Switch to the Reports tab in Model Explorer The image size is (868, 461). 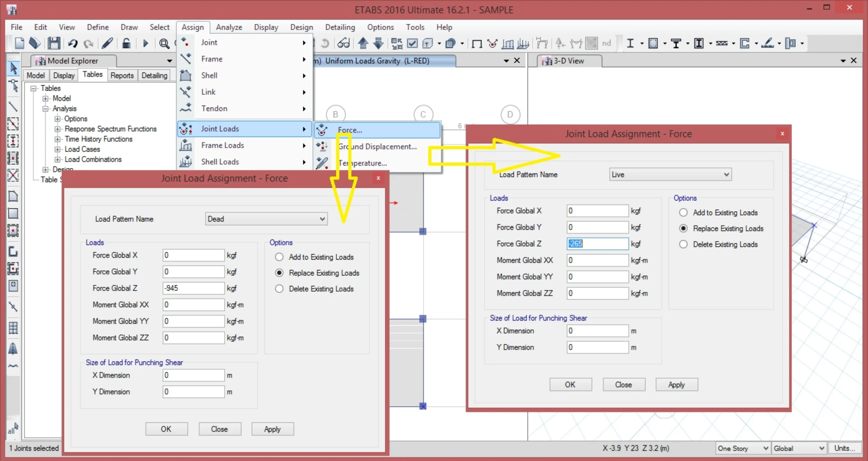click(x=122, y=75)
